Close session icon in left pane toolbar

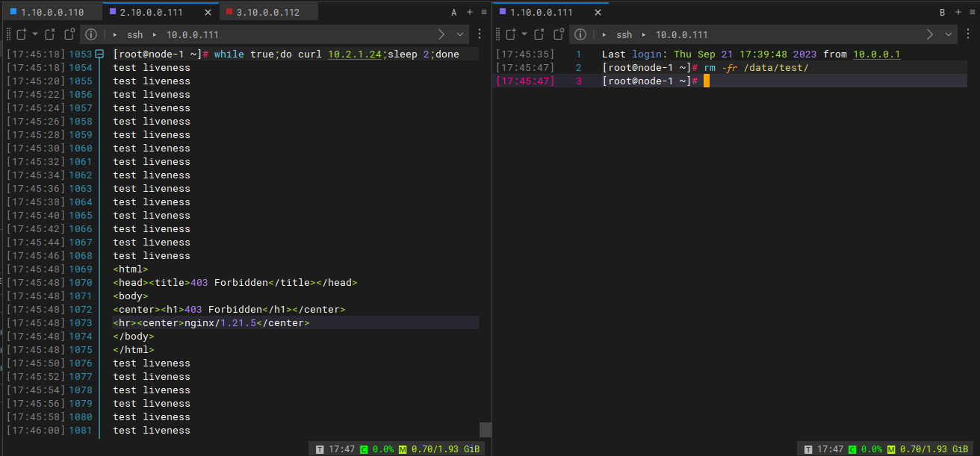coord(50,34)
